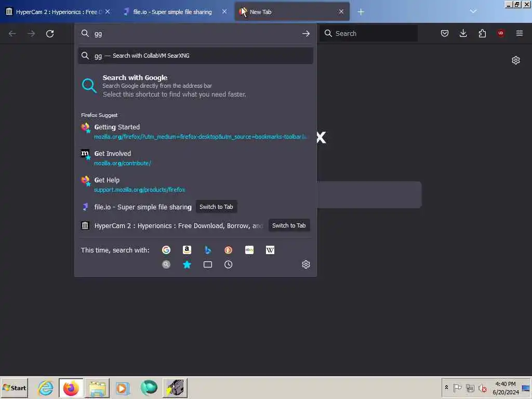Open Action Center flag in tray

point(457,388)
